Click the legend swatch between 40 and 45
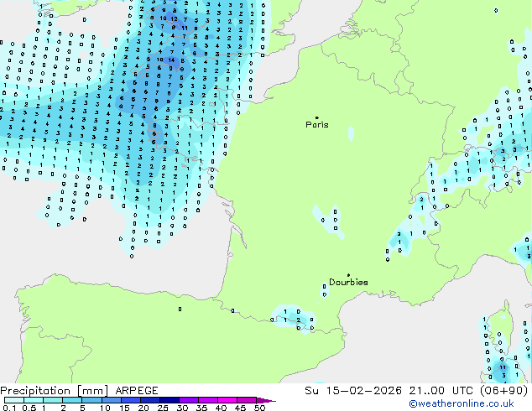This screenshot has width=532, height=411. 227,400
